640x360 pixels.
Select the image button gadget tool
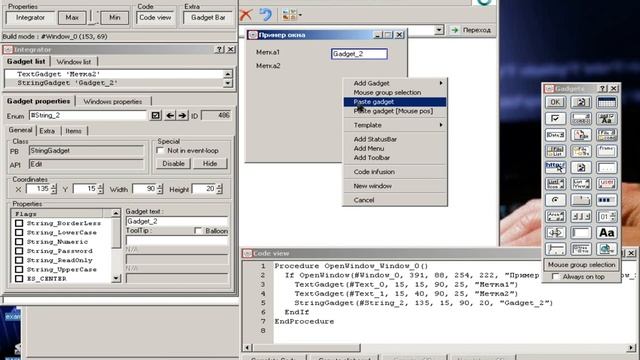point(581,102)
